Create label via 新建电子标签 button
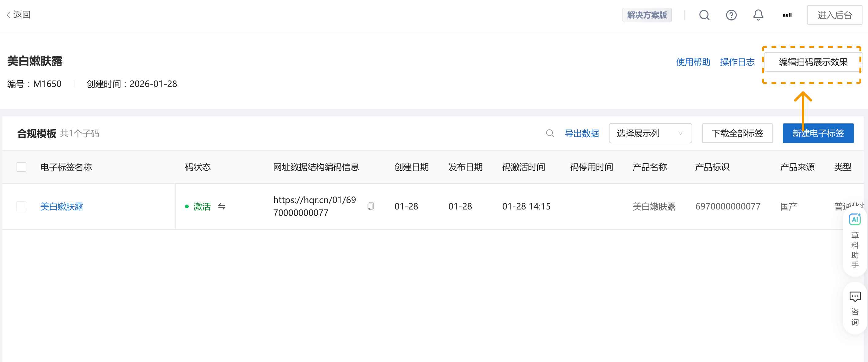The height and width of the screenshot is (362, 868). point(818,133)
